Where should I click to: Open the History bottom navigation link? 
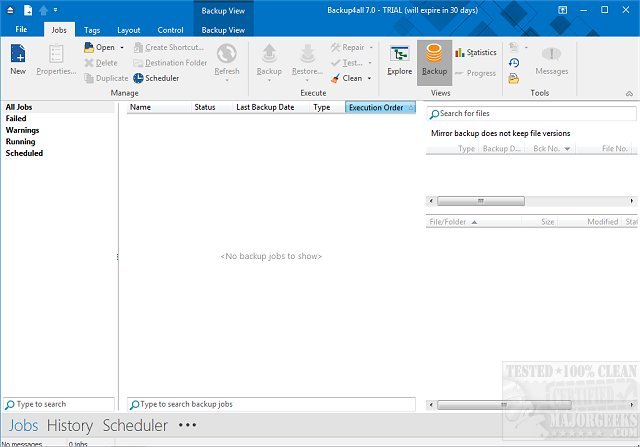click(x=70, y=425)
